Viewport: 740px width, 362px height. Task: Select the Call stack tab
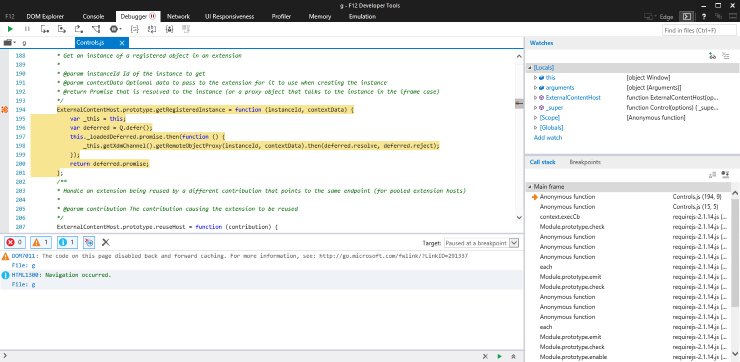click(542, 162)
